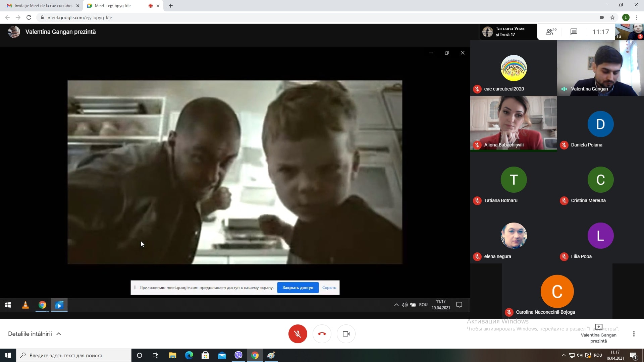
Task: Toggle the camera on or off
Action: (x=346, y=334)
